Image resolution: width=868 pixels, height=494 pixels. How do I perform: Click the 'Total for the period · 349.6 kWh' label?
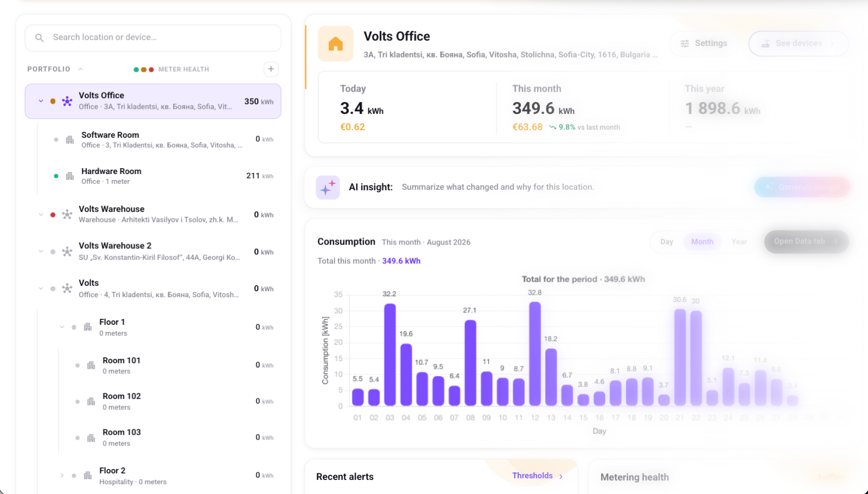tap(583, 279)
